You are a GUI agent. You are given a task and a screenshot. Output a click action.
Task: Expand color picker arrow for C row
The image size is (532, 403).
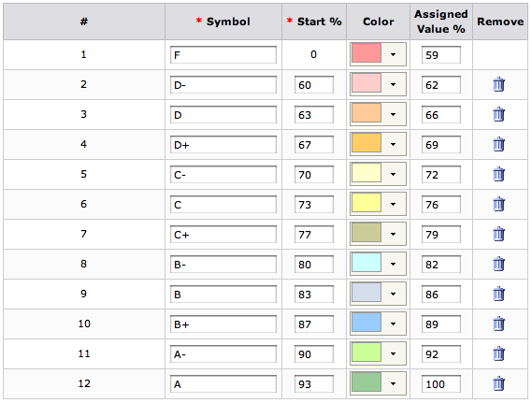tap(394, 204)
